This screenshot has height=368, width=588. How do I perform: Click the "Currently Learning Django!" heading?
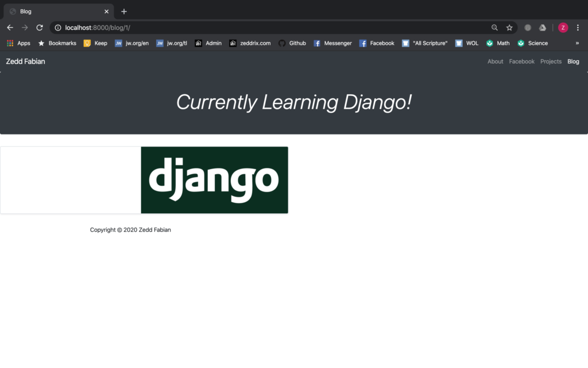click(x=294, y=102)
